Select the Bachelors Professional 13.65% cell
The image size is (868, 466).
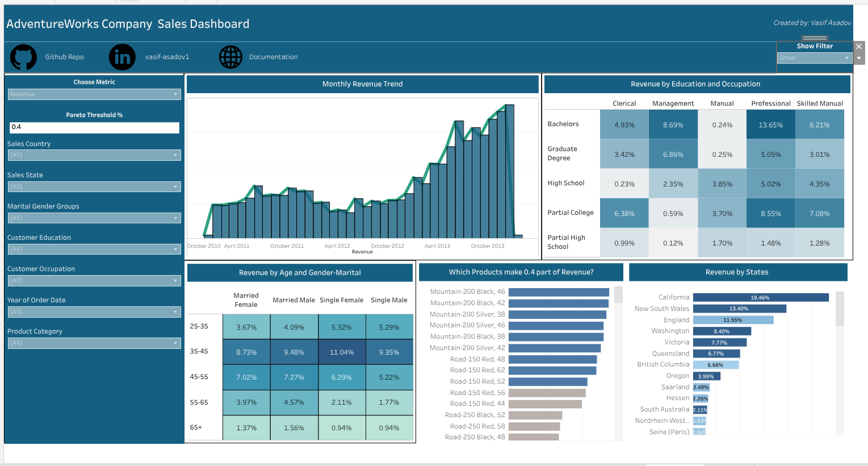(771, 124)
